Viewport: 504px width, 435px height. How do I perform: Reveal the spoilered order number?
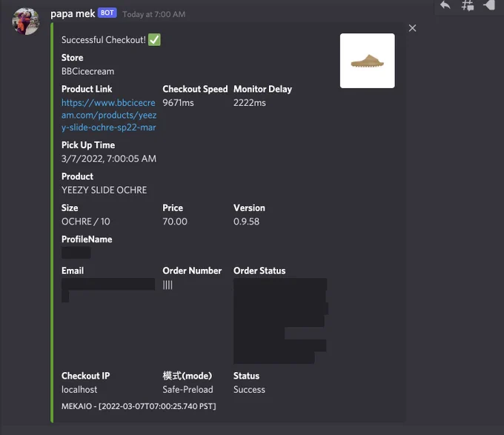coord(168,285)
